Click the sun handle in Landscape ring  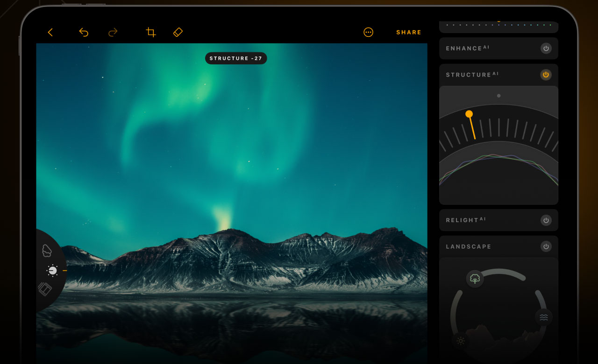[x=461, y=341]
